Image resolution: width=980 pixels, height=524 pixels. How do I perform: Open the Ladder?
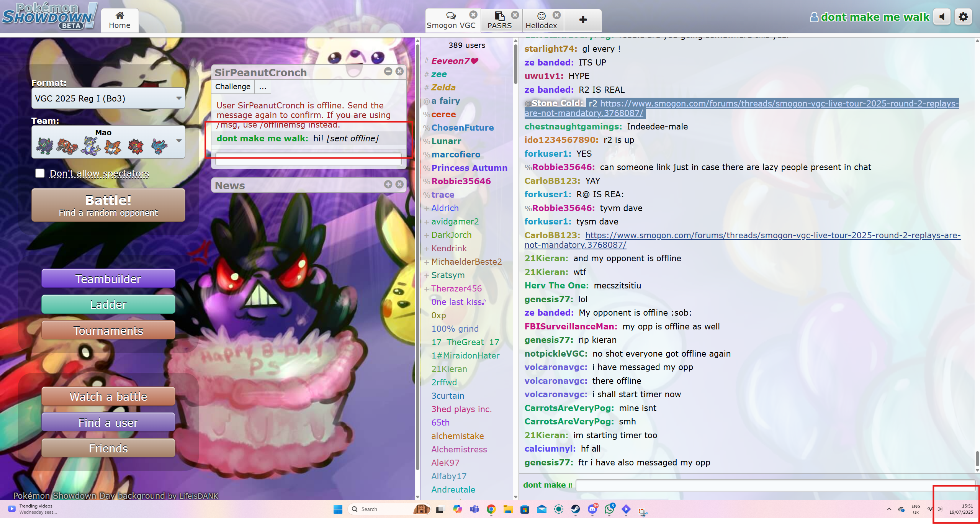click(108, 305)
